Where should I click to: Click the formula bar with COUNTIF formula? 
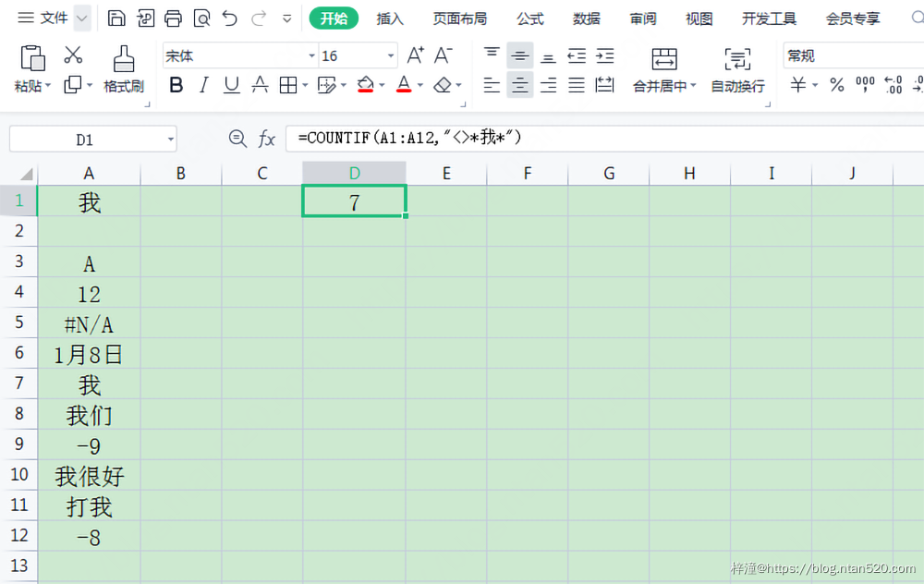[604, 139]
